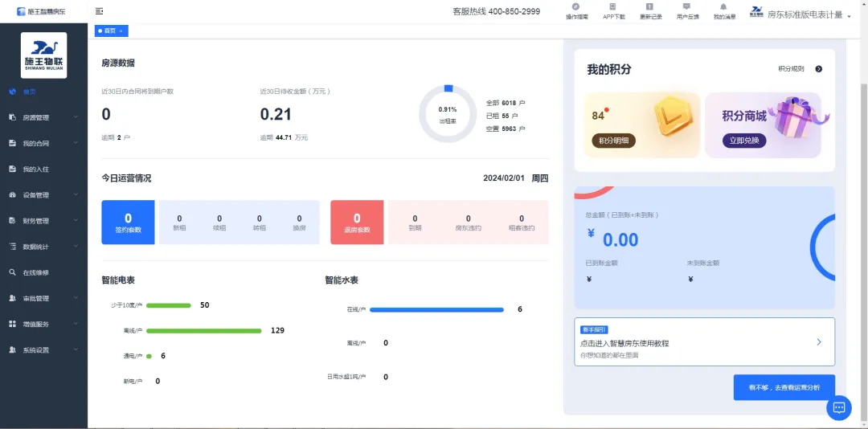This screenshot has height=429, width=868.
Task: Expand the 财务管理 chevron
Action: coord(76,221)
